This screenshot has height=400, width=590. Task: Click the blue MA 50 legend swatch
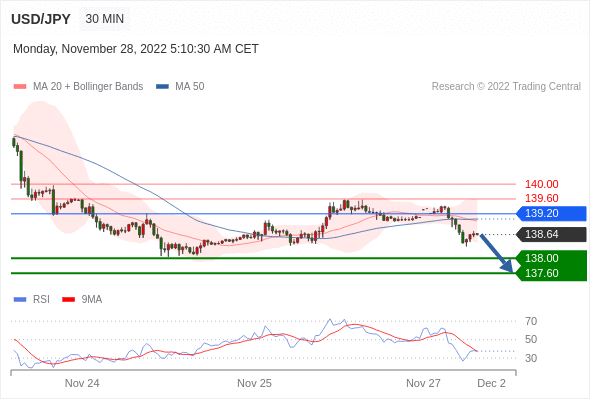tap(162, 87)
